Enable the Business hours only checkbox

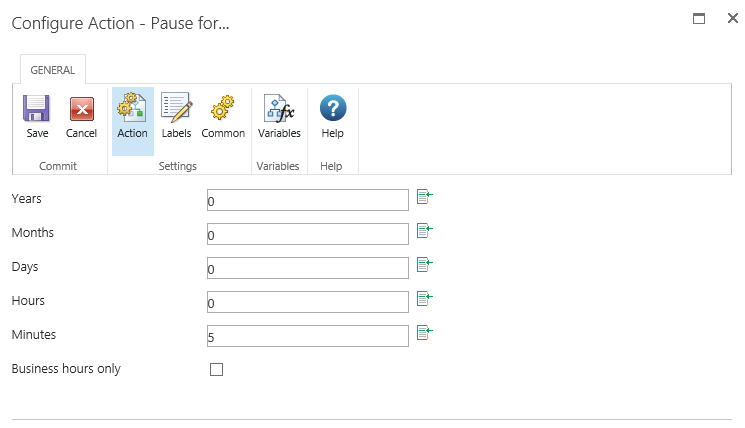tap(216, 370)
